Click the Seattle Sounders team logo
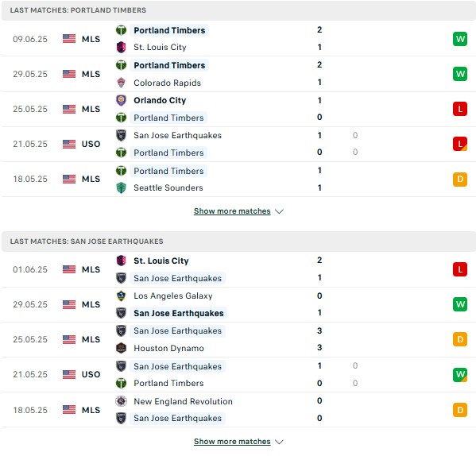 [x=121, y=187]
